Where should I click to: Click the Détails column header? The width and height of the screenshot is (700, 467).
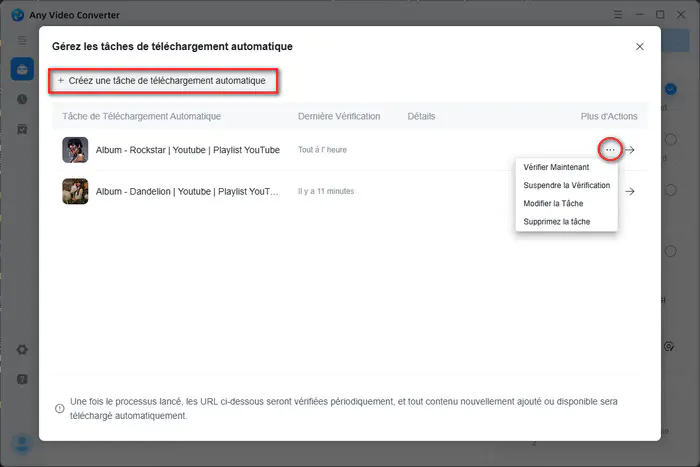pos(421,117)
